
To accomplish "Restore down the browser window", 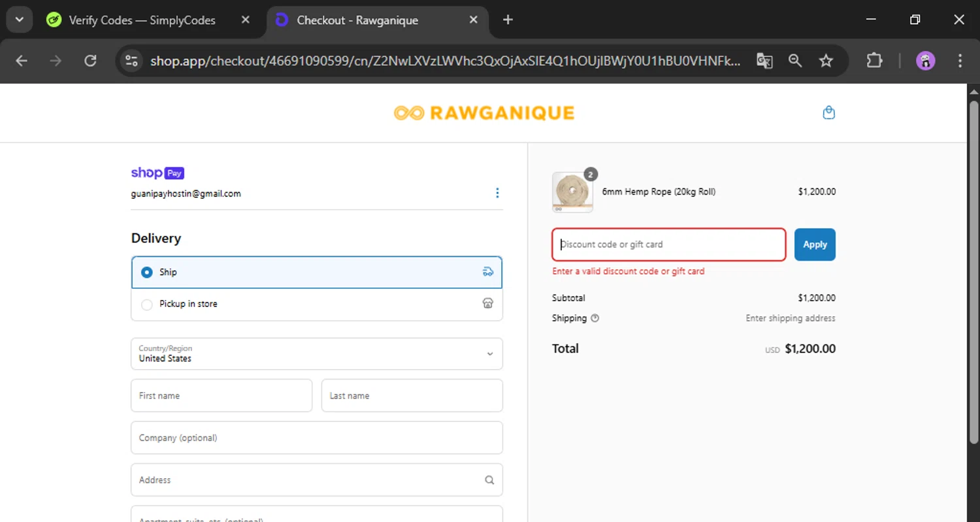I will coord(915,20).
